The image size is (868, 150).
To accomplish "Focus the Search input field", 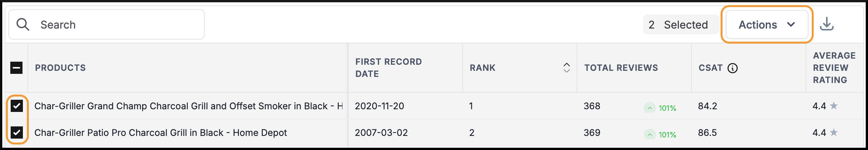I will (107, 25).
